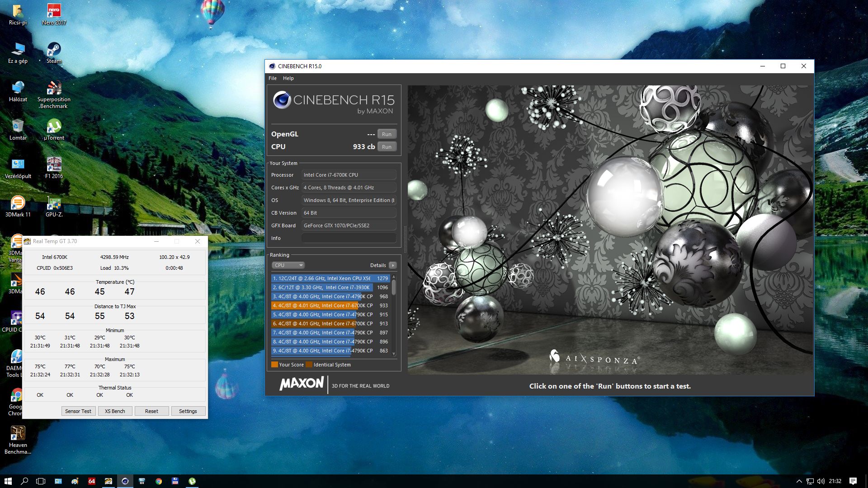The width and height of the screenshot is (868, 488).
Task: Select the Ricsi-pi user folder icon
Action: click(18, 14)
